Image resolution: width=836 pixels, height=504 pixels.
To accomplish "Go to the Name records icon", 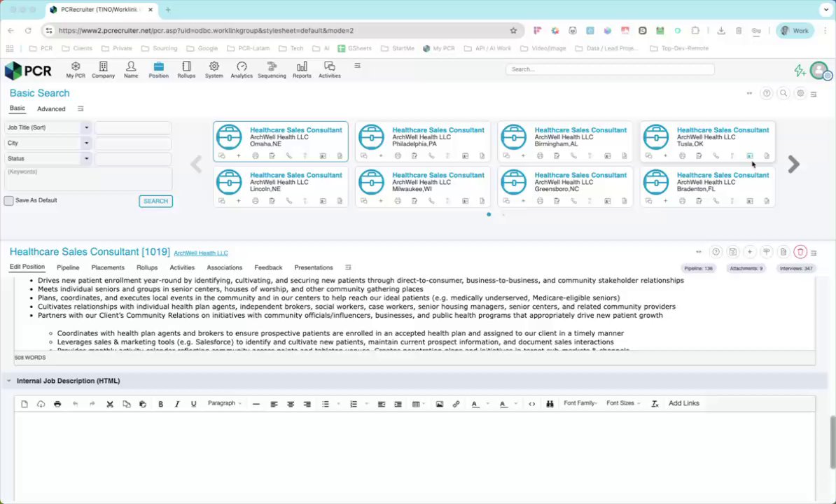I will tap(131, 70).
